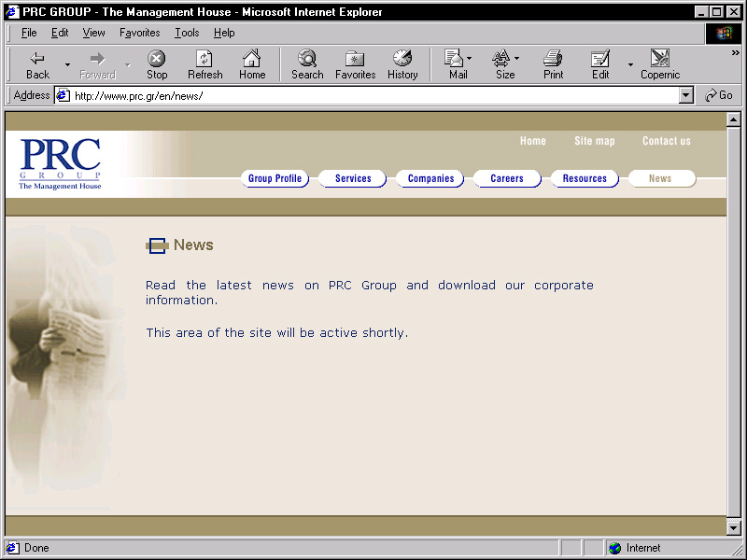This screenshot has width=747, height=560.
Task: Open the Resources nav tab
Action: click(585, 178)
